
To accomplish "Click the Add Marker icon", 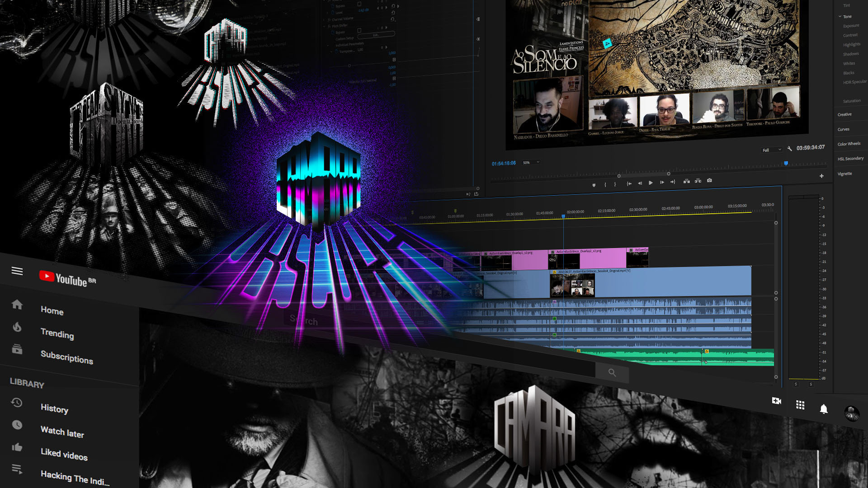I will coord(594,185).
